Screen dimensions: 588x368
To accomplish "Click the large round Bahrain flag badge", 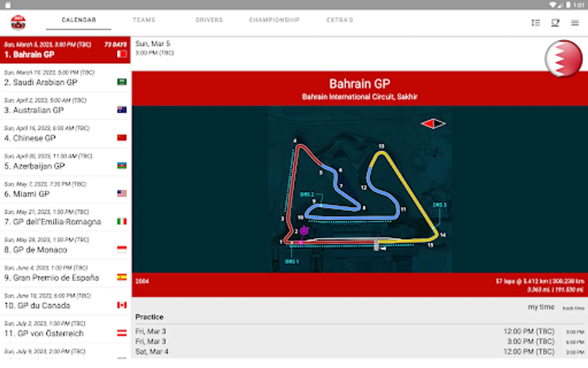I will pos(564,58).
